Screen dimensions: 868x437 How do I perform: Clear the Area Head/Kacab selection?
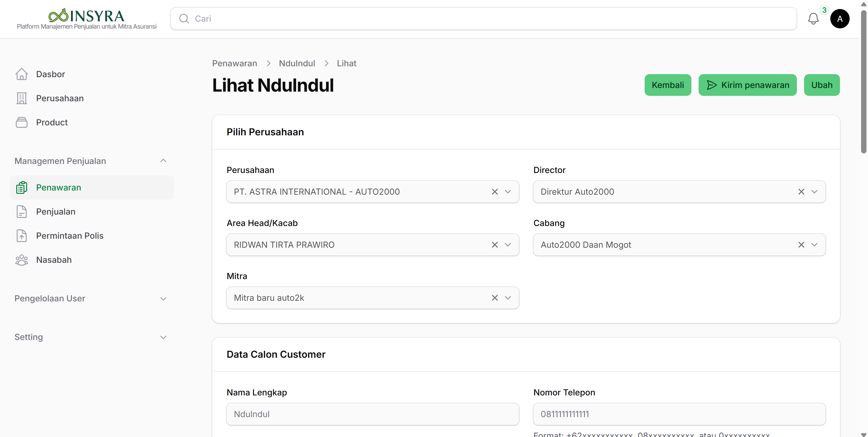coord(495,245)
